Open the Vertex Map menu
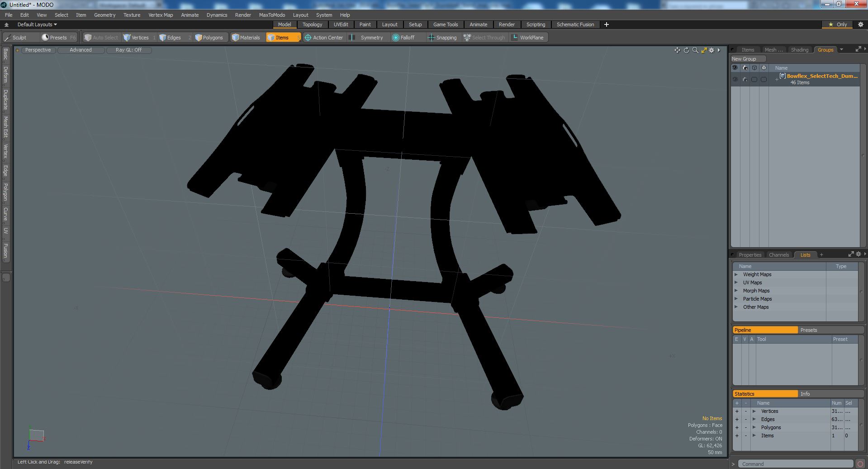This screenshot has width=868, height=469. pos(161,15)
